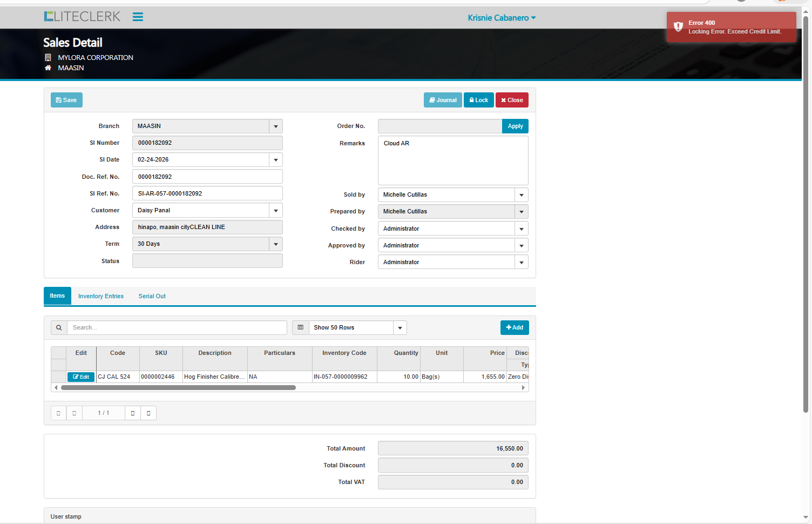812x524 pixels.
Task: Go to the first page of items
Action: click(58, 413)
